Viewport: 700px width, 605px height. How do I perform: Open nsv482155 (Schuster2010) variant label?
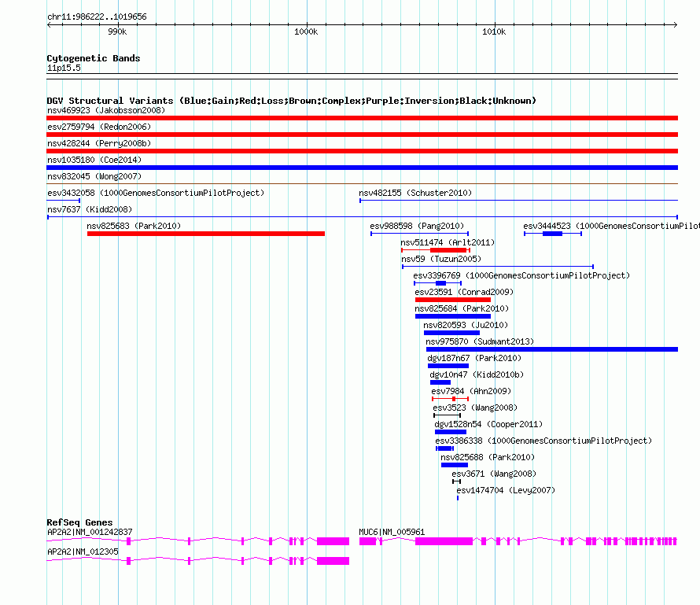click(x=415, y=193)
